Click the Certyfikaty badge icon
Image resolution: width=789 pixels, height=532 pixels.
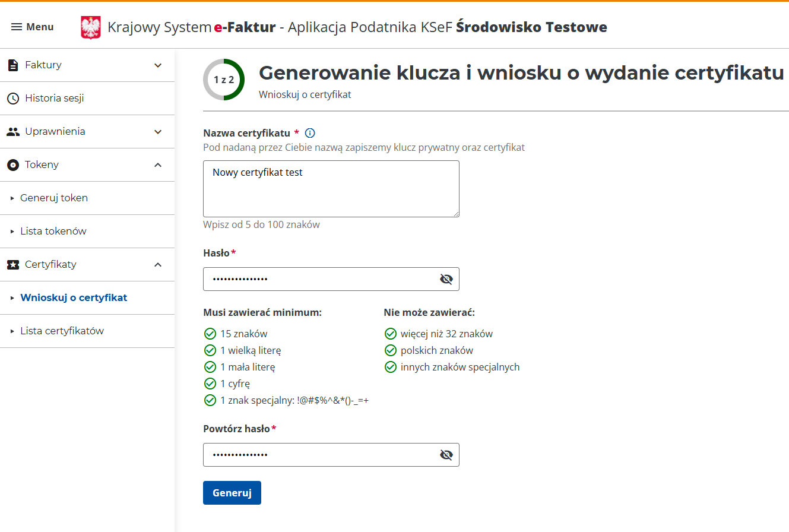13,265
